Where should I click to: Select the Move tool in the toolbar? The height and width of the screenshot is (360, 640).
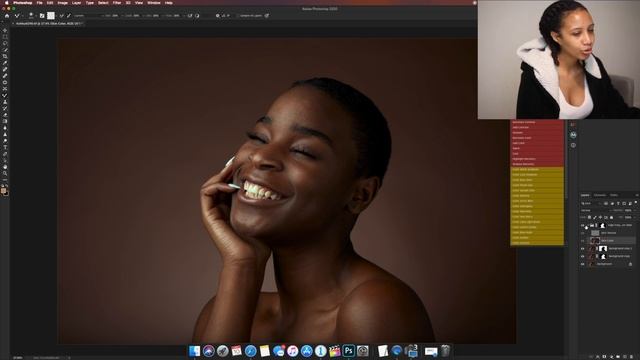[5, 30]
